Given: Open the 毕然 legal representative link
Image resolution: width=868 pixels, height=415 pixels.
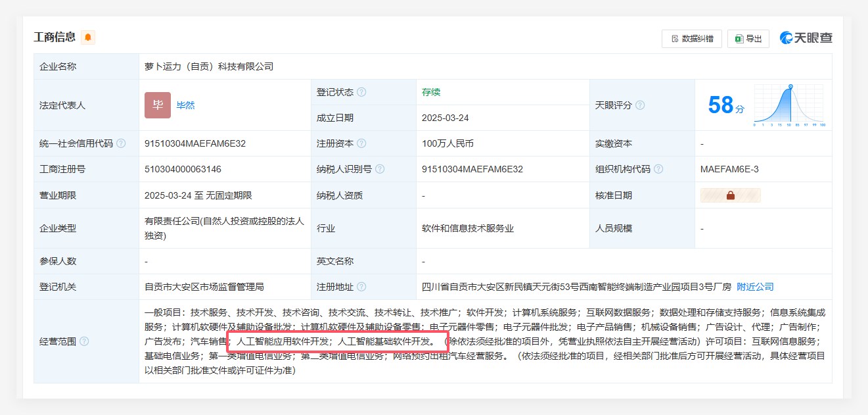Looking at the screenshot, I should [185, 105].
